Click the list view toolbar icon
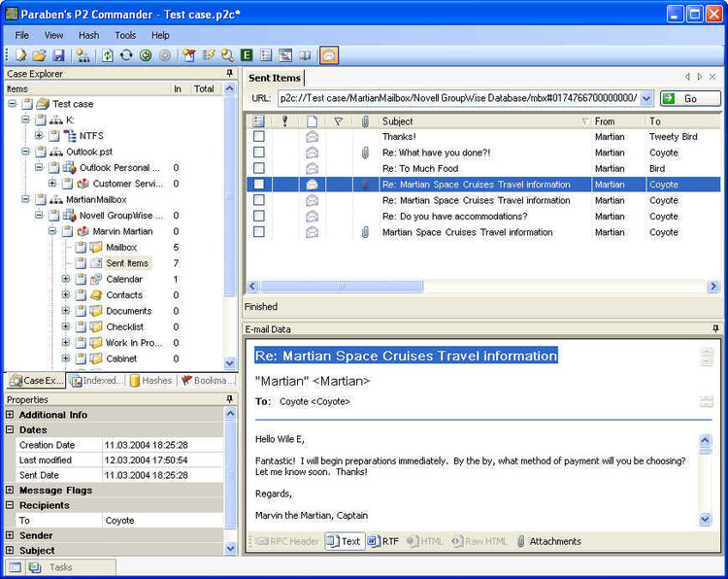This screenshot has height=579, width=728. [266, 55]
